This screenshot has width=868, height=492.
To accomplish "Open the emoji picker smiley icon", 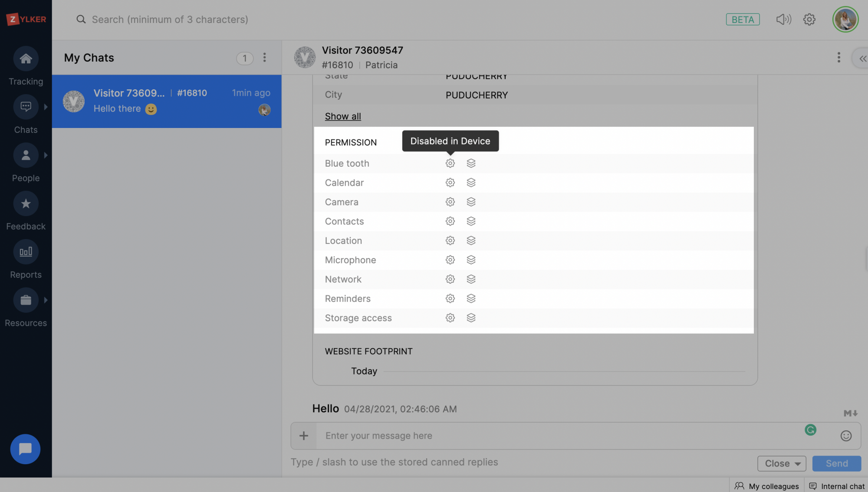I will click(846, 436).
